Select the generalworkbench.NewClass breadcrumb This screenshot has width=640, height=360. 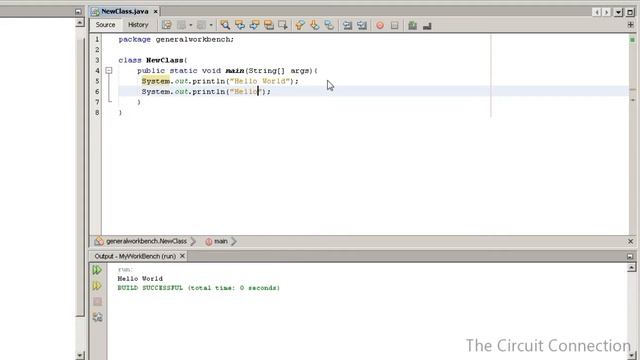[x=146, y=241]
